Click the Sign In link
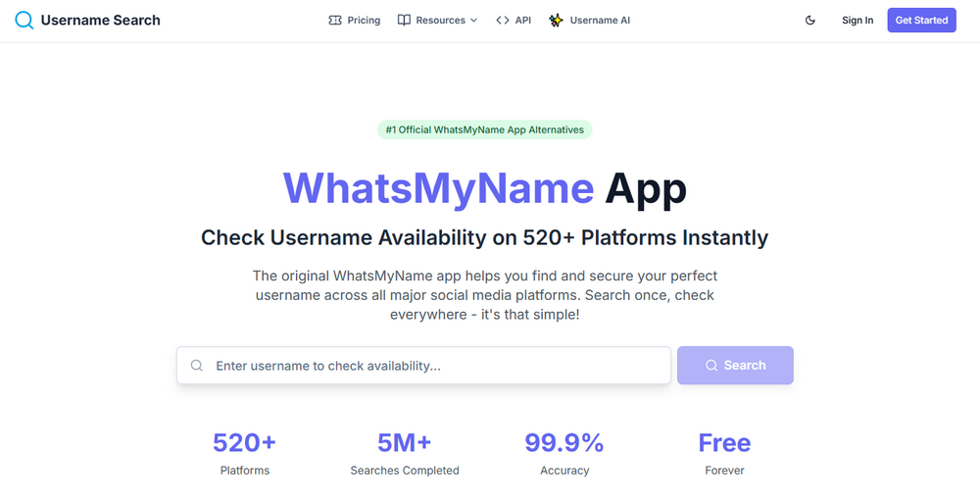The width and height of the screenshot is (980, 504). coord(857,20)
